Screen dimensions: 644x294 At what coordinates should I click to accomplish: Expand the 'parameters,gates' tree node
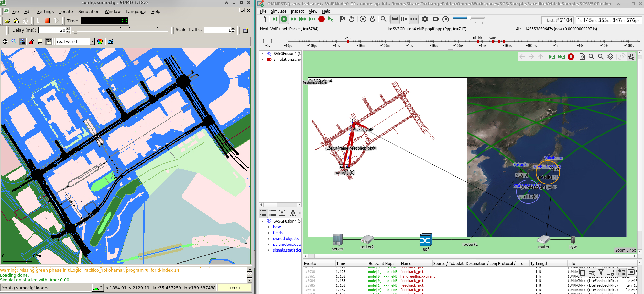(x=269, y=245)
